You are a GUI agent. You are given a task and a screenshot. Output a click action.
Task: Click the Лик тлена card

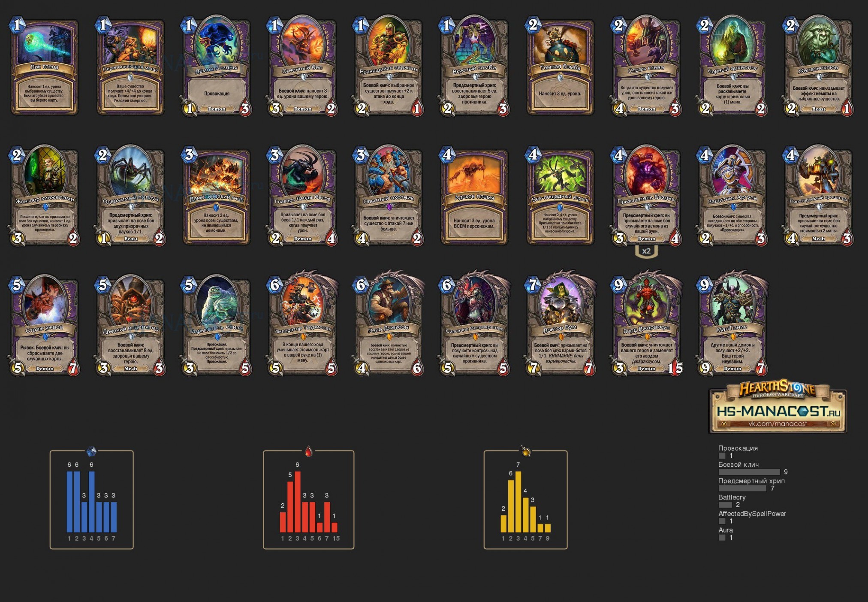44,66
